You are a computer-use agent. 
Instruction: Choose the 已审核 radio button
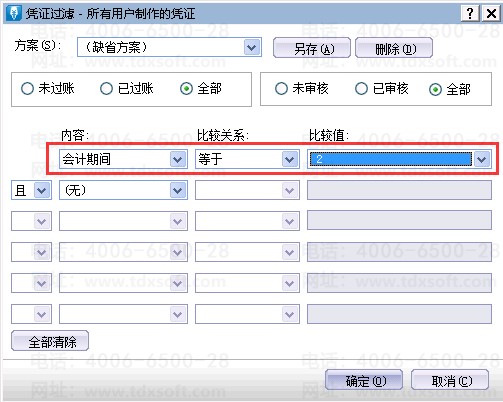tap(361, 89)
